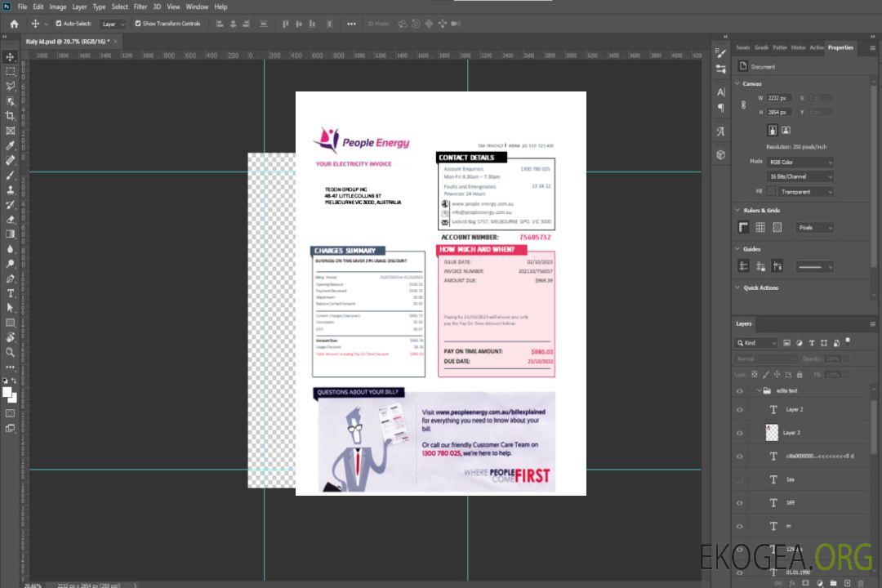Open the Filter menu
The height and width of the screenshot is (588, 882).
[x=140, y=7]
